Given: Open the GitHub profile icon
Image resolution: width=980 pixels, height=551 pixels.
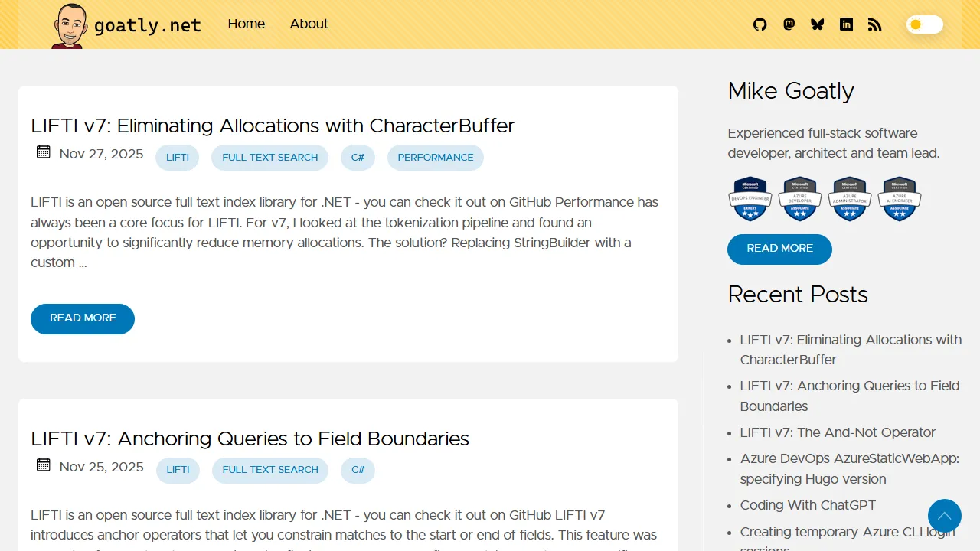Looking at the screenshot, I should pos(759,24).
